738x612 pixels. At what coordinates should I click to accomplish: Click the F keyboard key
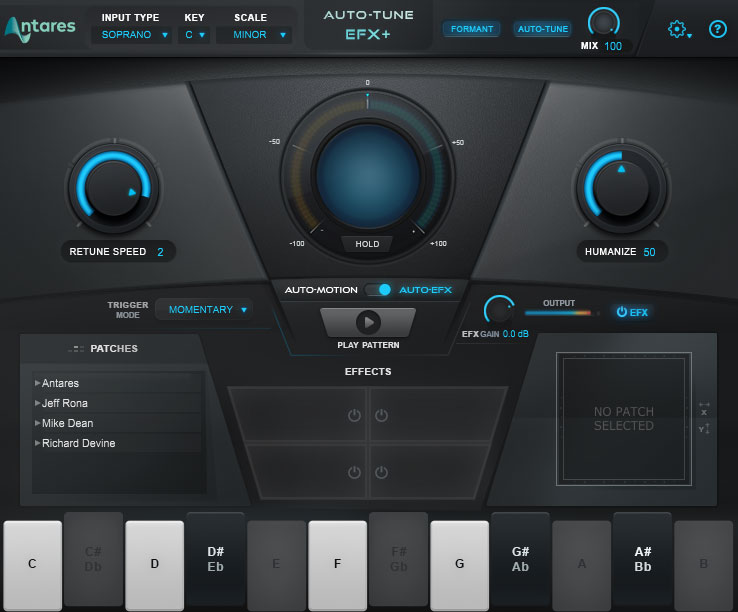[337, 564]
